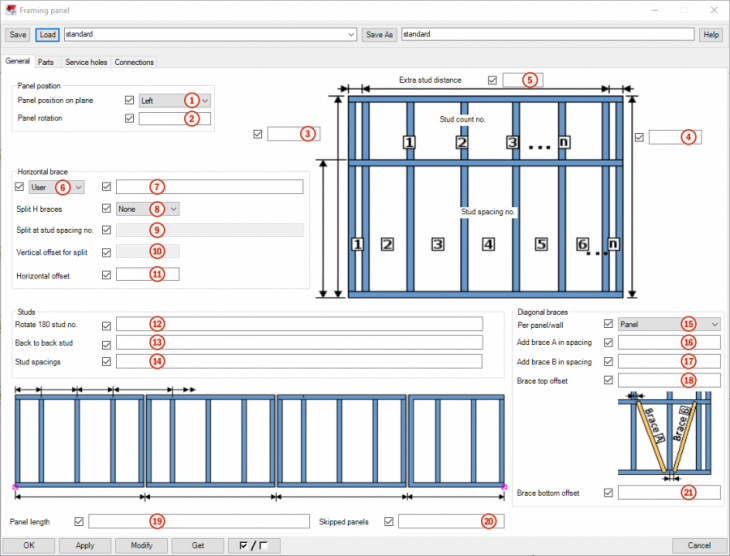Toggle checkbox for the left height dimension field

[x=257, y=134]
